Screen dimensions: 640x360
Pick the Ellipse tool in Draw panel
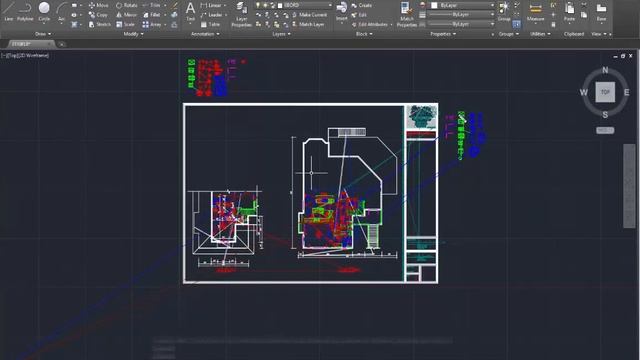pyautogui.click(x=74, y=15)
